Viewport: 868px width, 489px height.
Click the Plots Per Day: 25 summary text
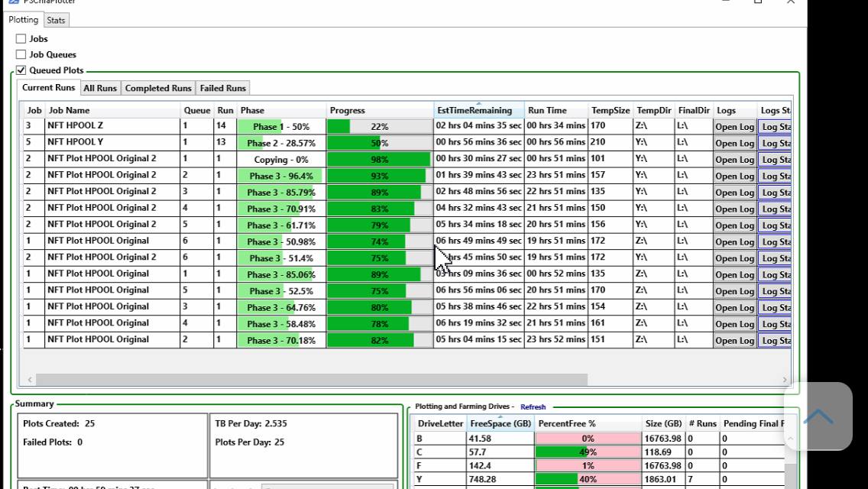click(x=250, y=442)
